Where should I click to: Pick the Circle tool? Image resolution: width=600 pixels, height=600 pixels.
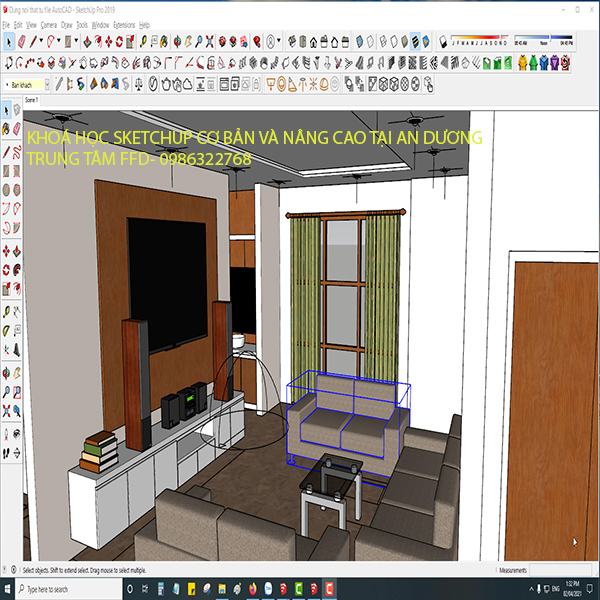click(6, 189)
